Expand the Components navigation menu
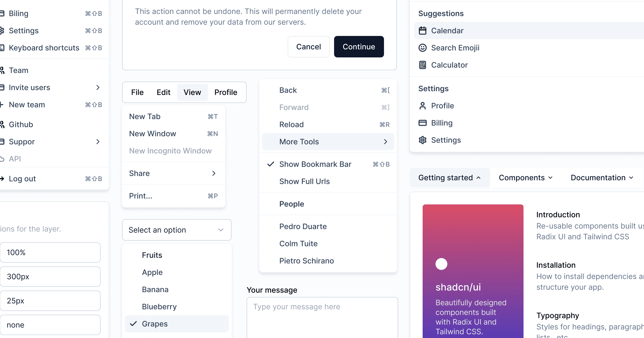This screenshot has width=644, height=338. click(x=525, y=178)
